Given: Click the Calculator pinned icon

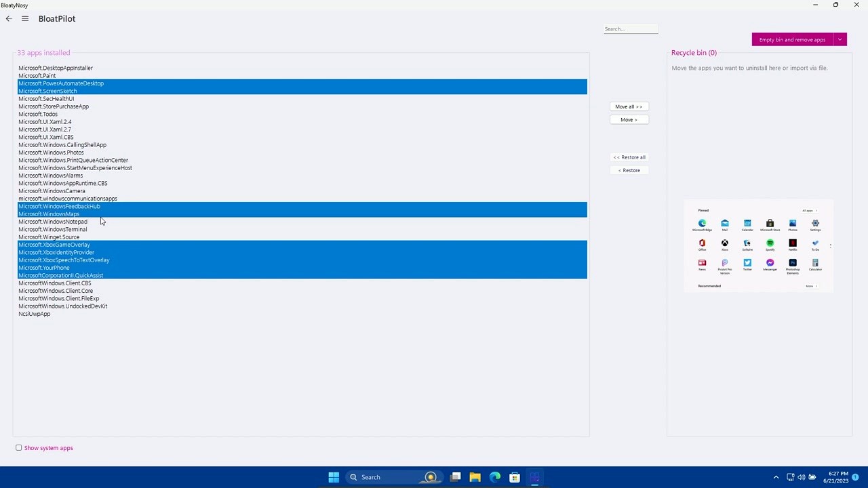Looking at the screenshot, I should [x=816, y=263].
